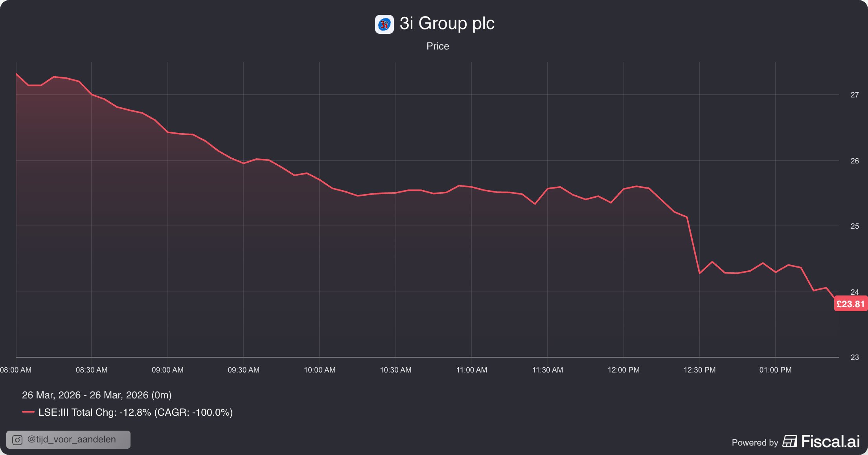Screen dimensions: 868x455
Task: Select the £23.81 current price tag
Action: [850, 304]
